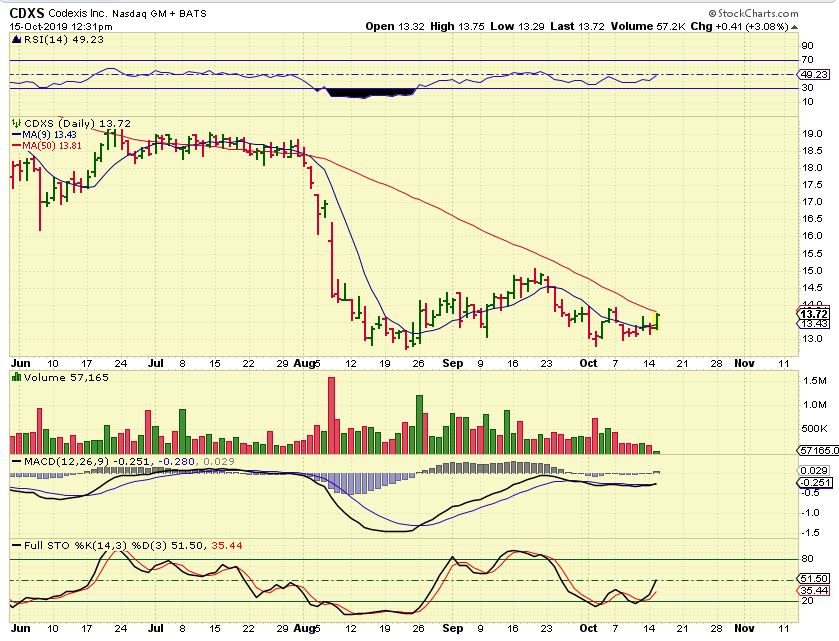Click the 35.44 stochastic %D tag on the right axis
Screen dimensions: 839x641
click(x=814, y=591)
